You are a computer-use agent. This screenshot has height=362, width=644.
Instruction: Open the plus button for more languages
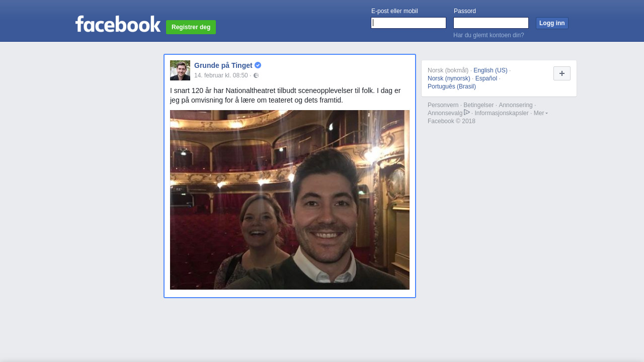coord(562,73)
